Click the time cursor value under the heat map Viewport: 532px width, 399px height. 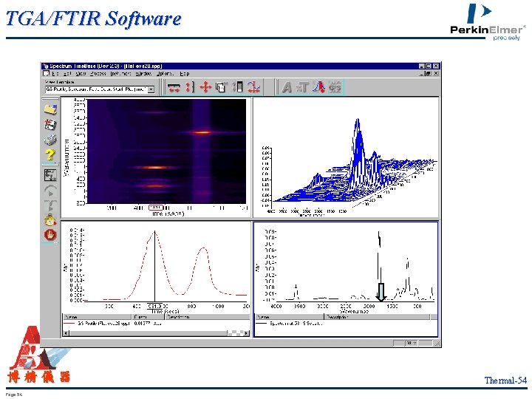point(156,208)
